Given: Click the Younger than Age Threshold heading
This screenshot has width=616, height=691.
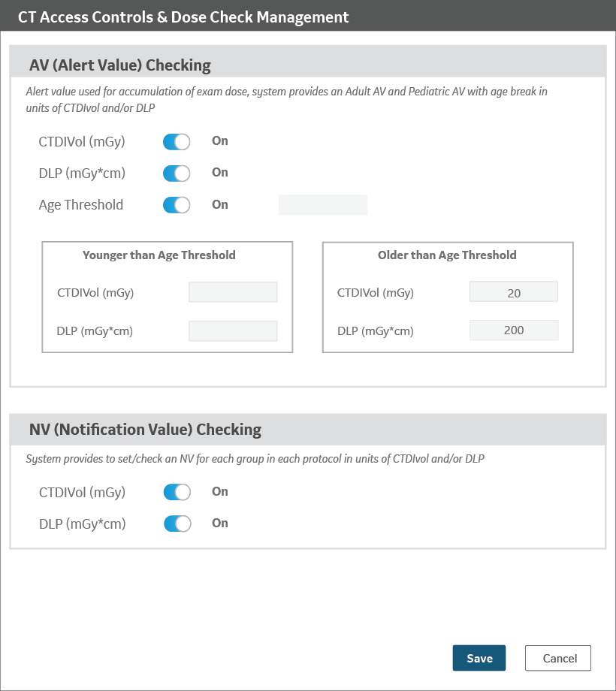Looking at the screenshot, I should tap(159, 255).
